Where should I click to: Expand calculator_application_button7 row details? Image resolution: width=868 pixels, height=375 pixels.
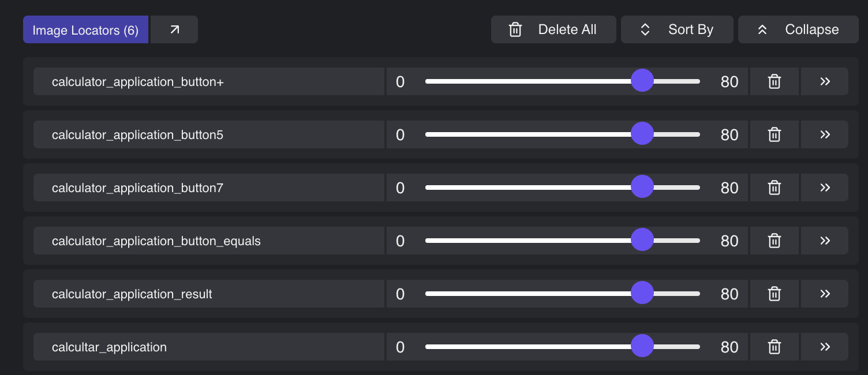tap(825, 187)
